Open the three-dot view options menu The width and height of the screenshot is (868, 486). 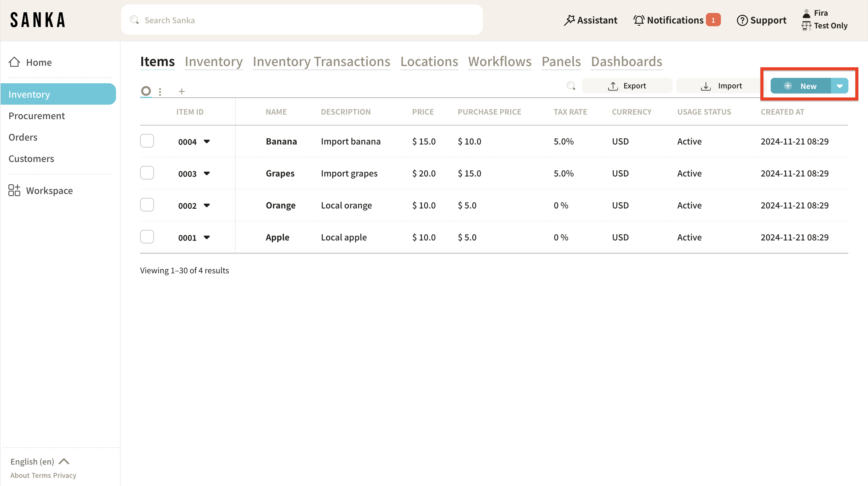click(160, 91)
